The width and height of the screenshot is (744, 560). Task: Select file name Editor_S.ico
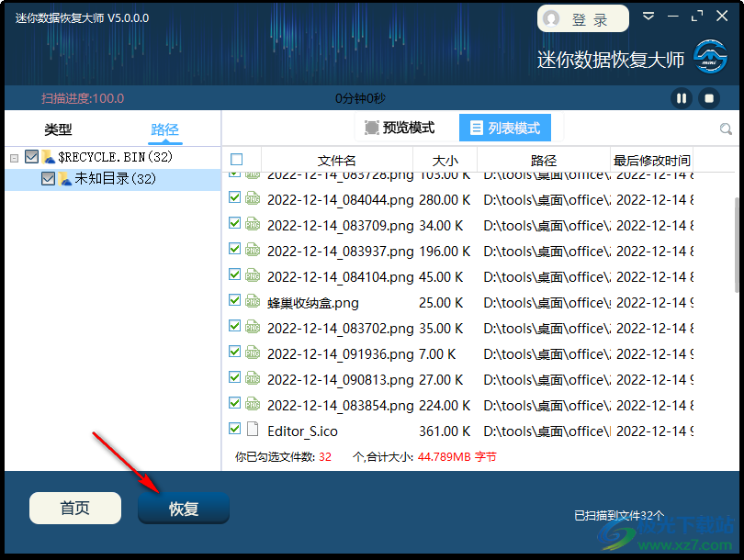(302, 431)
